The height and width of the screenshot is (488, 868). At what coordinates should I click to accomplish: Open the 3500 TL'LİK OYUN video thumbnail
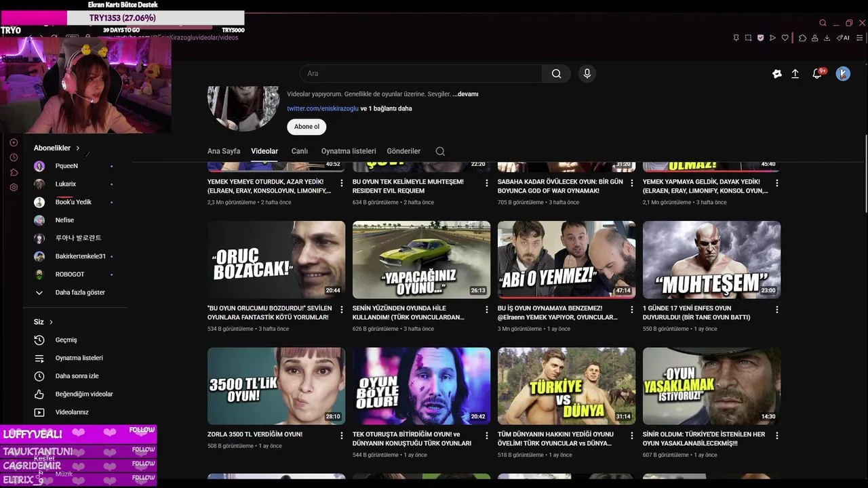click(276, 386)
